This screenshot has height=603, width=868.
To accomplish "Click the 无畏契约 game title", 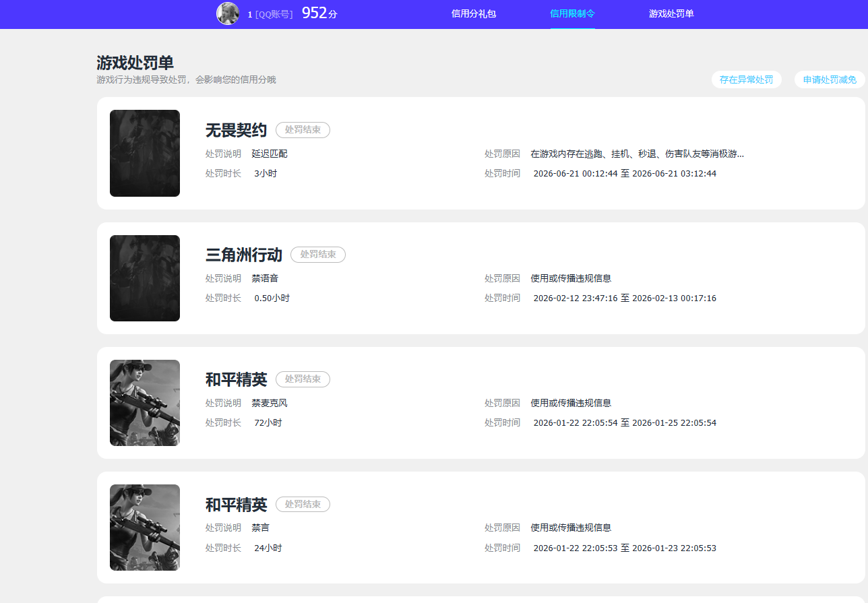I will pyautogui.click(x=237, y=131).
